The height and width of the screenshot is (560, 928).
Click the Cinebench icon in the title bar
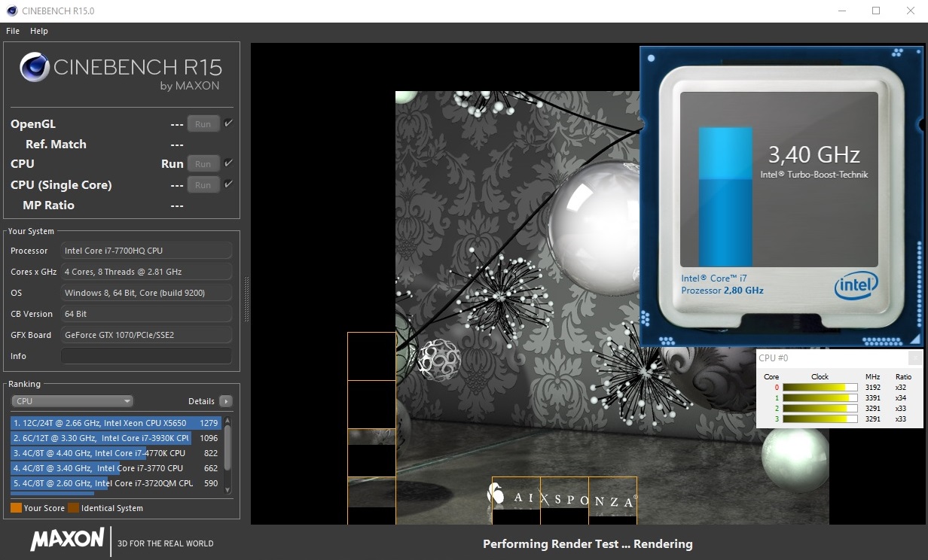coord(12,11)
